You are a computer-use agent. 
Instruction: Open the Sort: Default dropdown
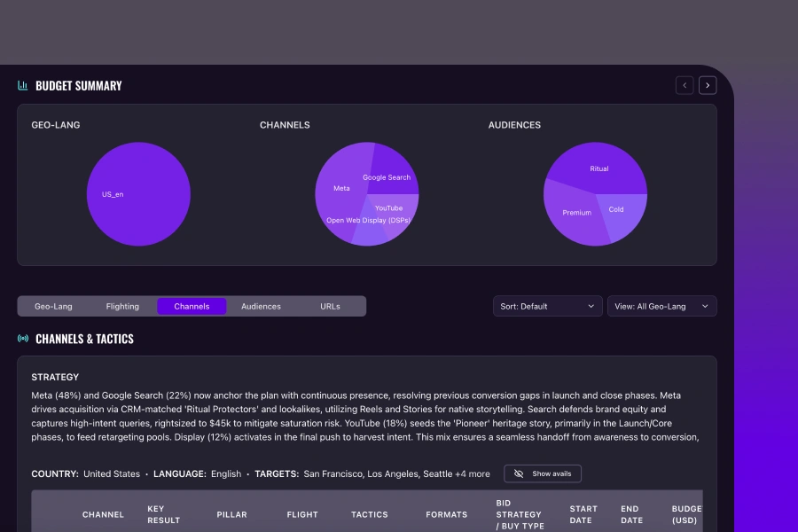[x=547, y=306]
